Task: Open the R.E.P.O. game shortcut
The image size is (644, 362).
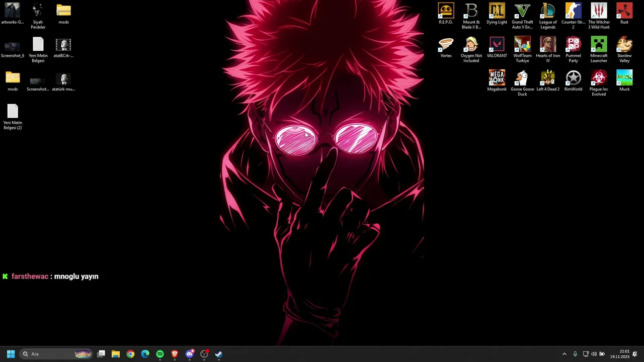Action: (x=446, y=14)
